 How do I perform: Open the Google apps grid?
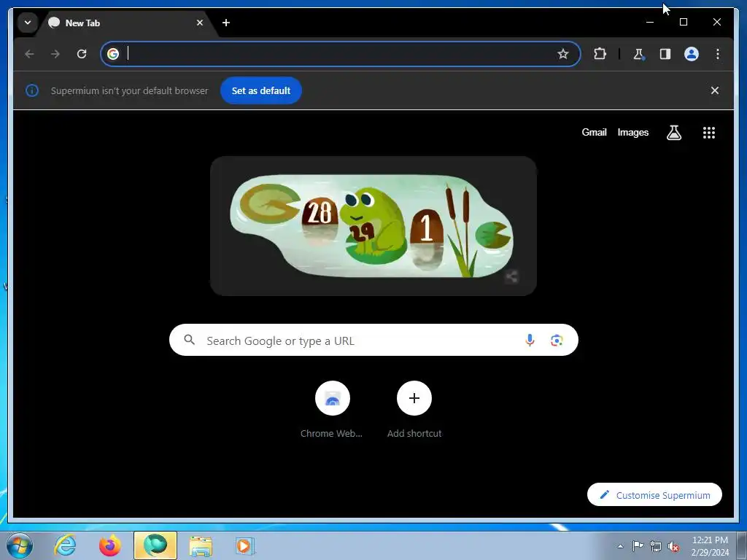coord(709,133)
